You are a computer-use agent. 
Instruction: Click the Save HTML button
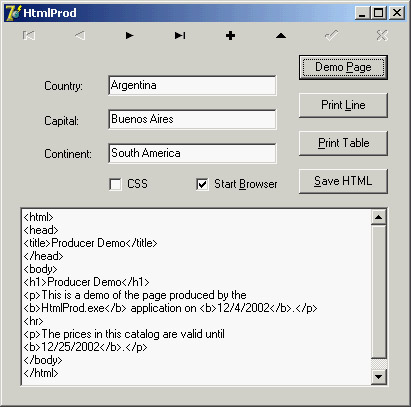pos(343,181)
